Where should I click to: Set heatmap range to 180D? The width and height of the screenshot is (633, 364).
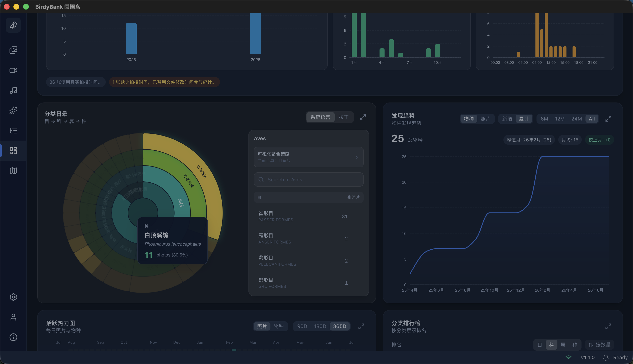tap(320, 326)
